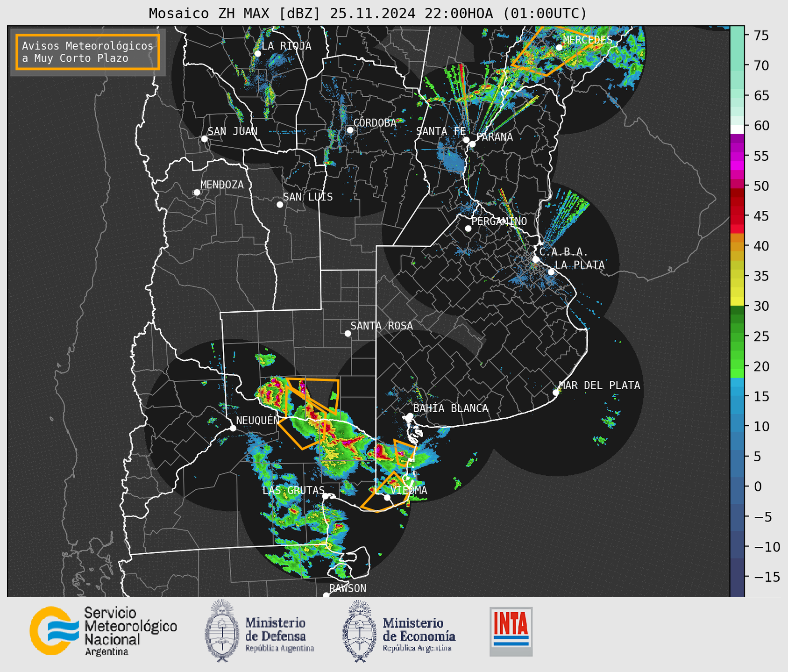The image size is (788, 672).
Task: Click the 25 dBZ green colorbar band
Action: click(x=737, y=336)
